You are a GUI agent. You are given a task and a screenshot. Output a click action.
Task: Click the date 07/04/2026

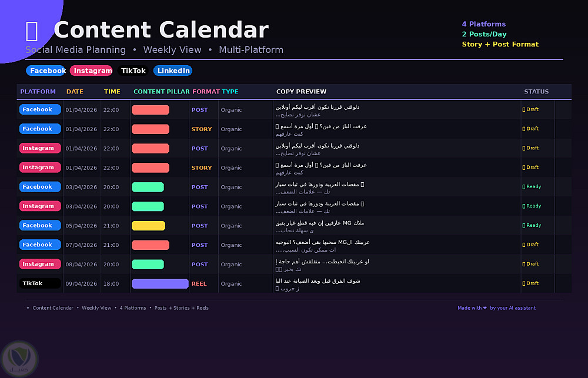point(81,245)
